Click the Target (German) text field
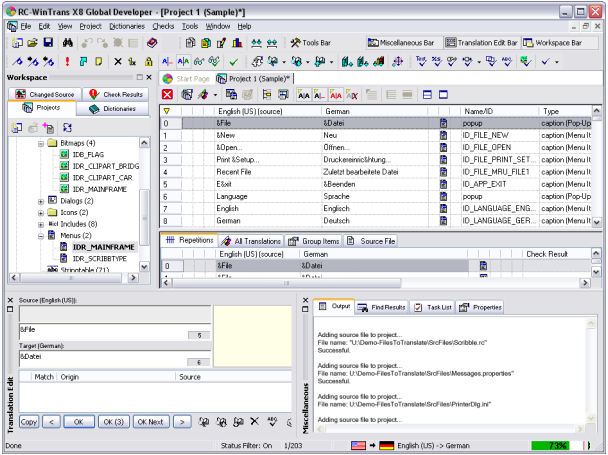The width and height of the screenshot is (608, 455). pos(115,359)
